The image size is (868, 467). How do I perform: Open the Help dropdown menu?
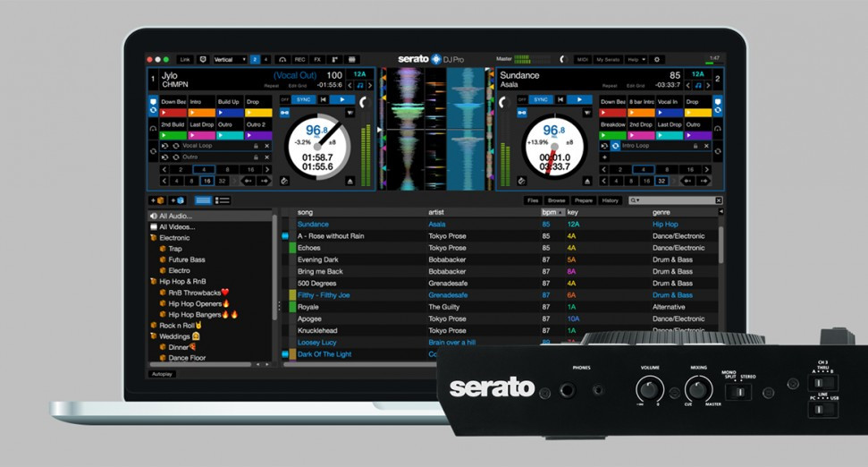(636, 59)
